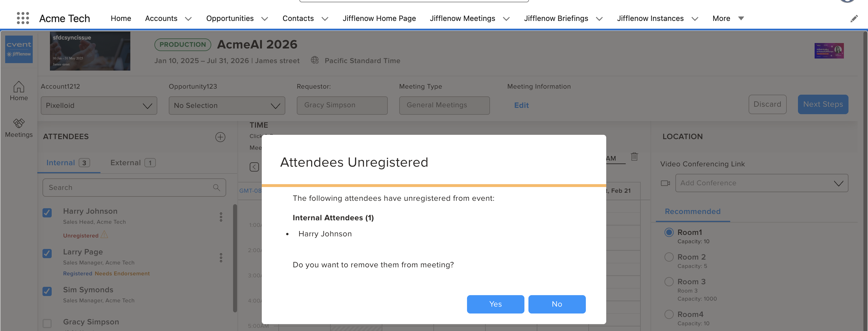This screenshot has height=331, width=868.
Task: Open Meetings from the left sidebar
Action: point(19,128)
